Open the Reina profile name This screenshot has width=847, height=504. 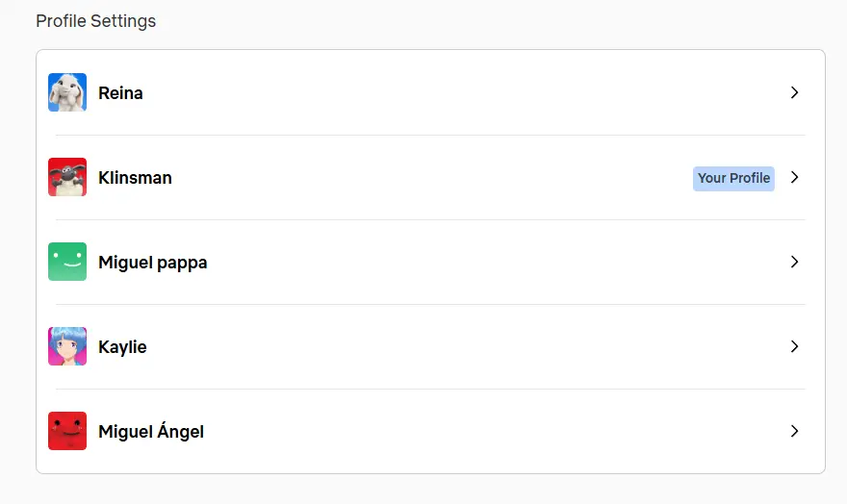pyautogui.click(x=120, y=92)
